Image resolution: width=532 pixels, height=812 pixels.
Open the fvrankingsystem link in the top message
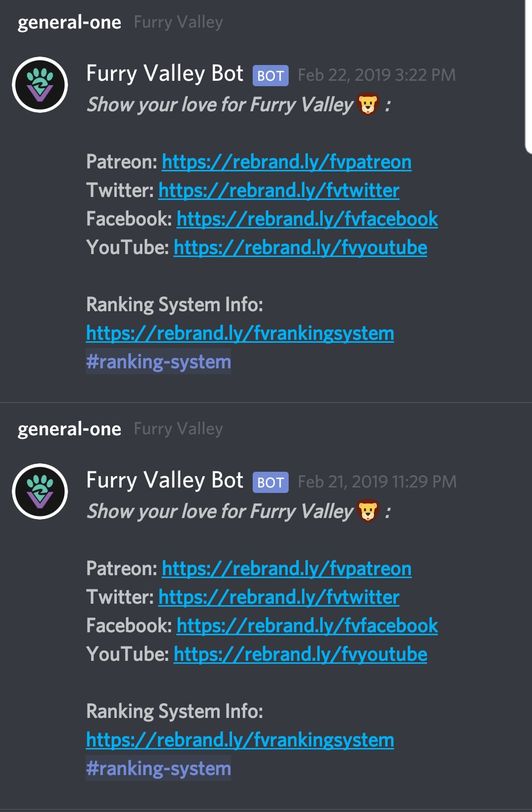[240, 333]
